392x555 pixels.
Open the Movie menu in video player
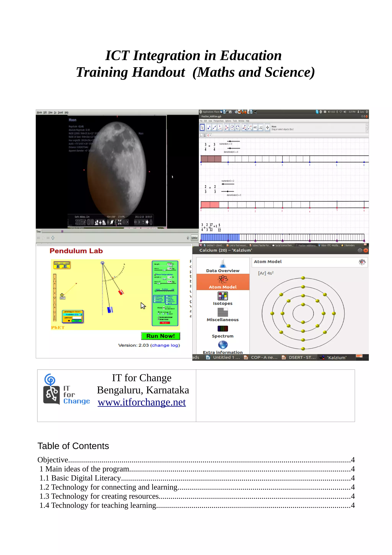click(x=39, y=112)
